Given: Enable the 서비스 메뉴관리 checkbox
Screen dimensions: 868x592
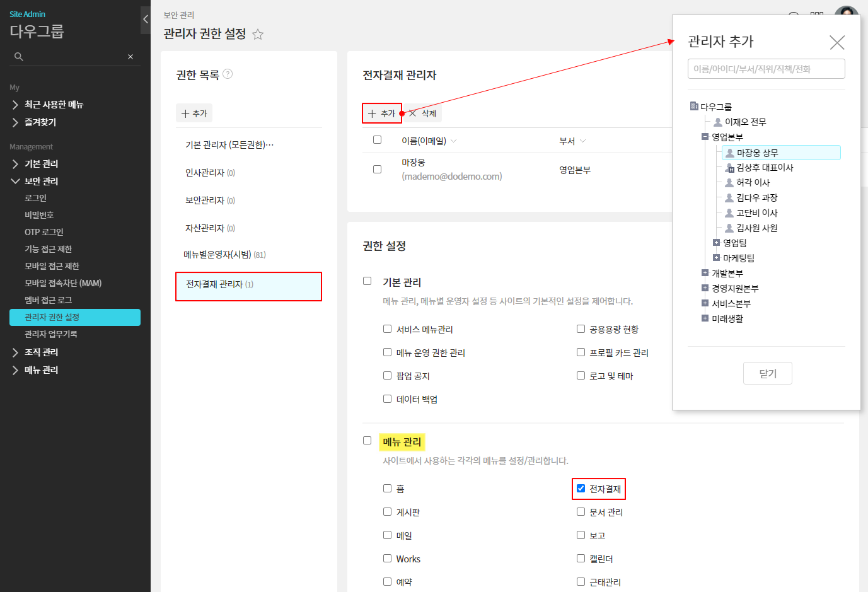Looking at the screenshot, I should point(388,328).
